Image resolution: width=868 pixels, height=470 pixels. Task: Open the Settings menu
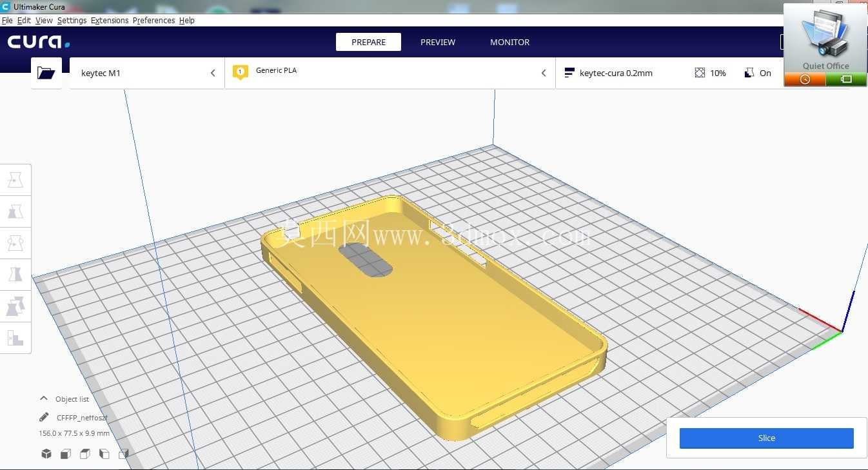coord(72,21)
